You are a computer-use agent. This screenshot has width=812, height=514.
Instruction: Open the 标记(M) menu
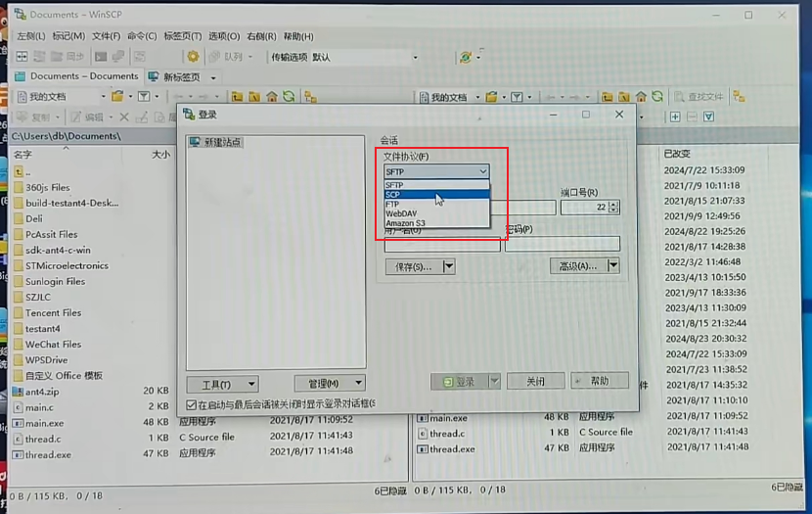pos(68,36)
